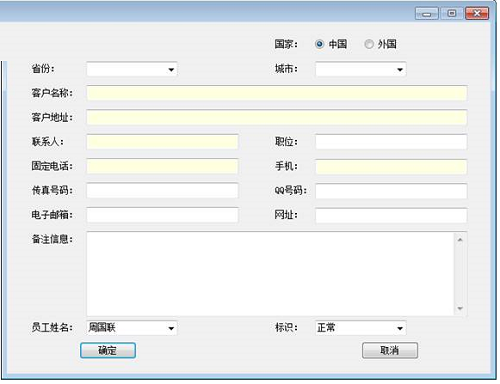The width and height of the screenshot is (500, 384).
Task: Select the 传真号码 input box
Action: point(162,191)
